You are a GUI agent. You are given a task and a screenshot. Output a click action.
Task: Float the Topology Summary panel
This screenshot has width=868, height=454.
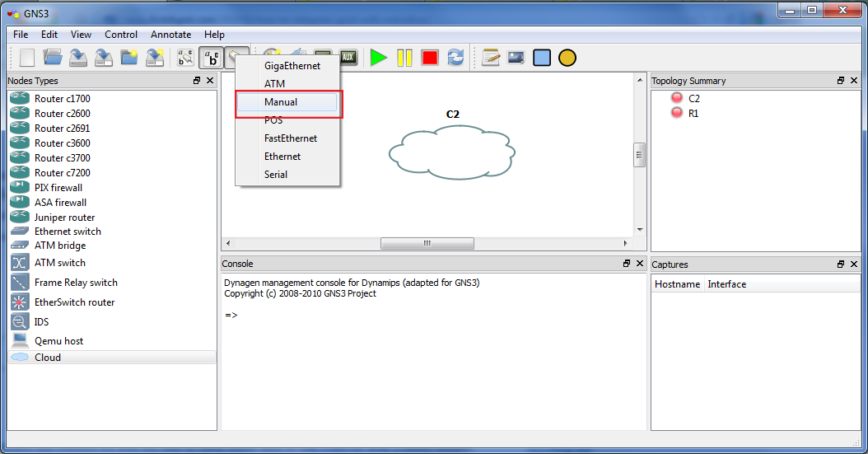[840, 80]
